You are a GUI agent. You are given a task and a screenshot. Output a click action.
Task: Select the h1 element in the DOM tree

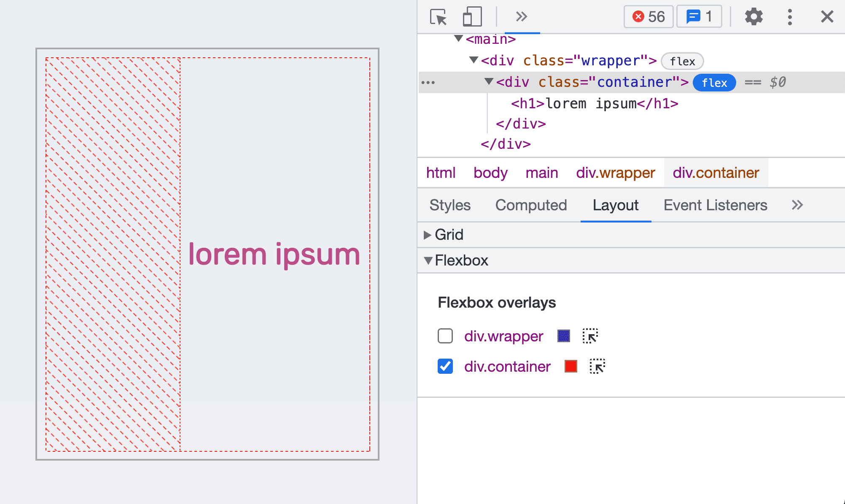[x=592, y=103]
